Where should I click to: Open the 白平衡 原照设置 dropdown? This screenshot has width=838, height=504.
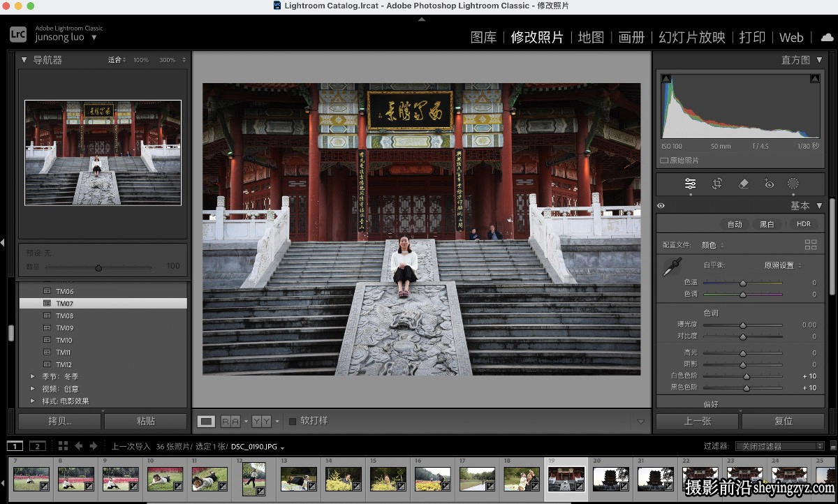(x=783, y=265)
